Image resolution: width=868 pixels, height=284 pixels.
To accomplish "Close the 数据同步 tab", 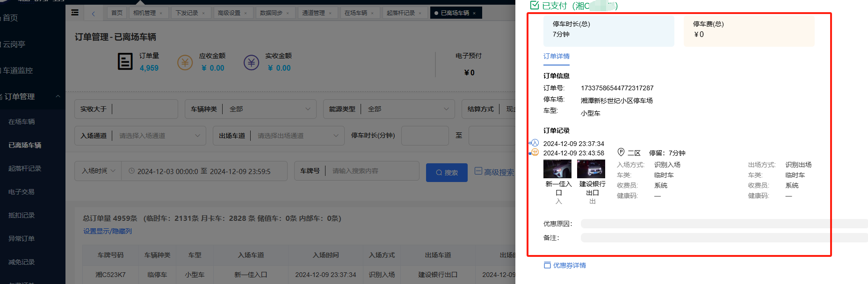I will 288,14.
